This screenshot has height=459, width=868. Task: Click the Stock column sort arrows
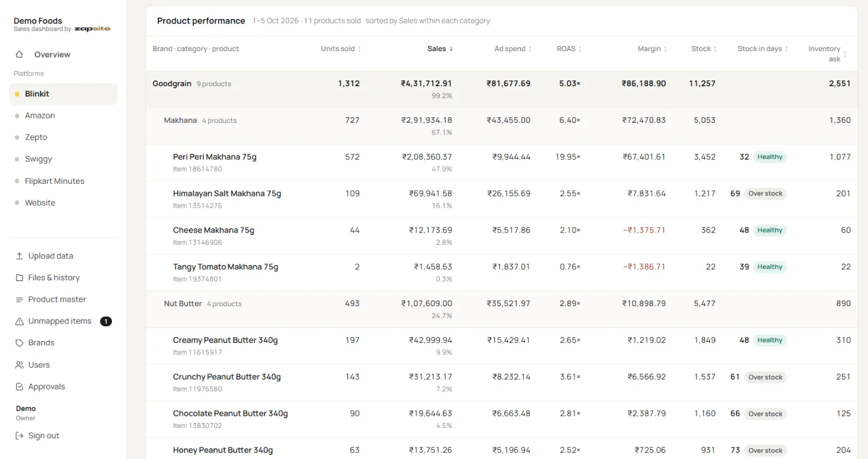[715, 49]
